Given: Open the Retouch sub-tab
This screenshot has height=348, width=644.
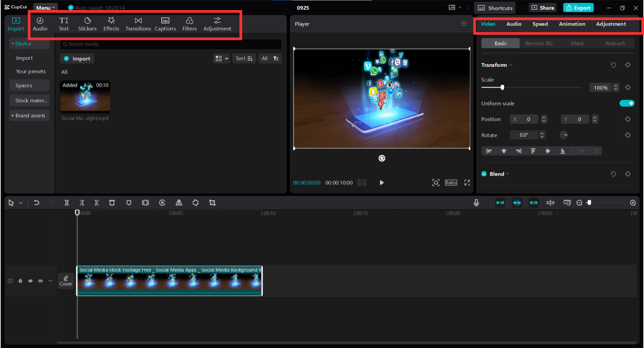Looking at the screenshot, I should coord(615,43).
